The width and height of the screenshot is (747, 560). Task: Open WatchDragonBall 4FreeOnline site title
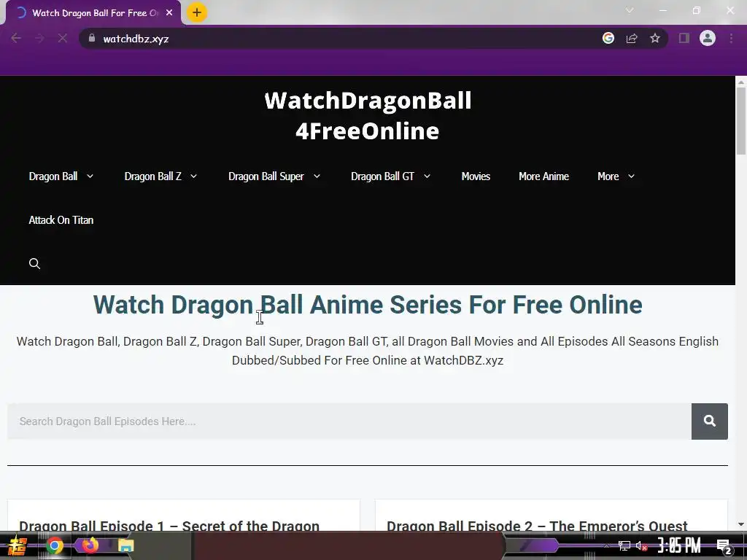[368, 115]
